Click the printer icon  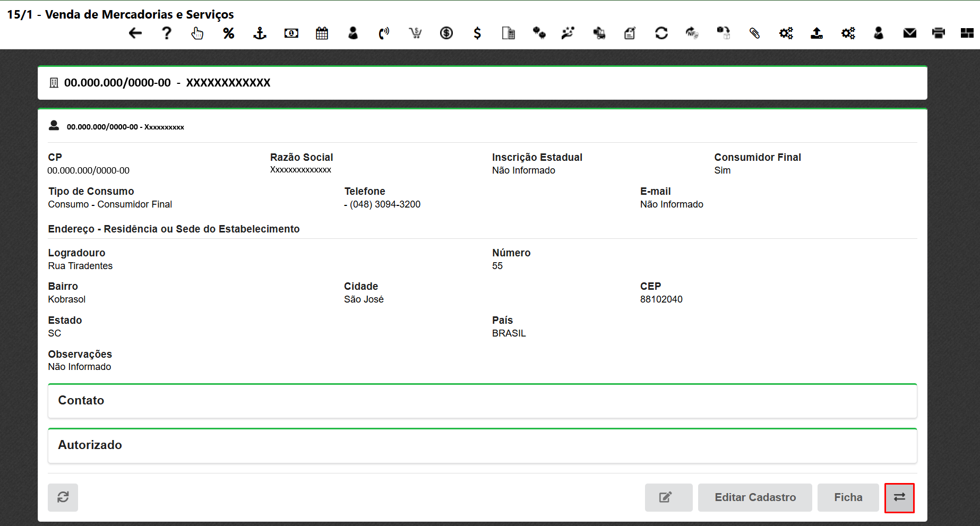[939, 33]
